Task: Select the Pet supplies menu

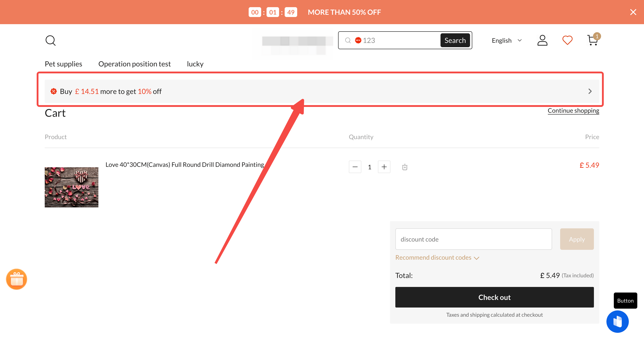Action: click(63, 64)
